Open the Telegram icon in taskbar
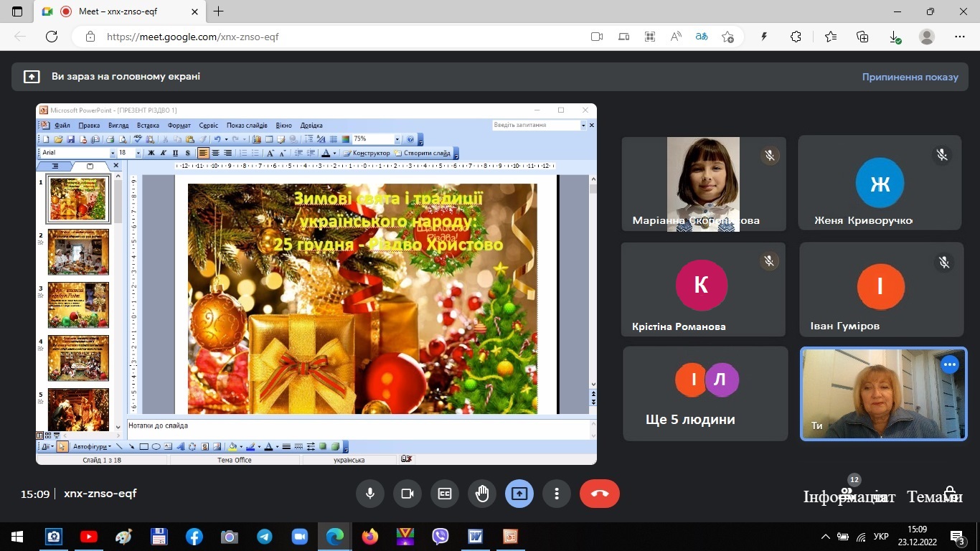This screenshot has width=980, height=551. click(x=264, y=537)
